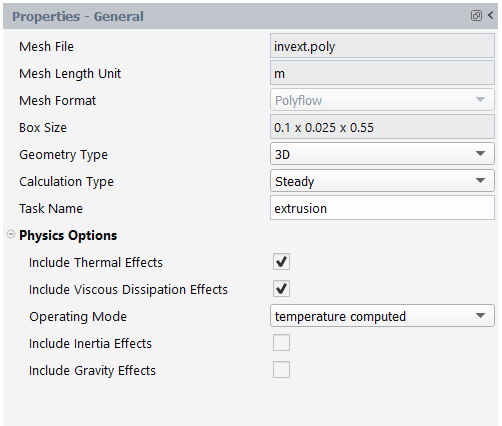
Task: Click the float/undock panel icon in header
Action: pyautogui.click(x=476, y=15)
